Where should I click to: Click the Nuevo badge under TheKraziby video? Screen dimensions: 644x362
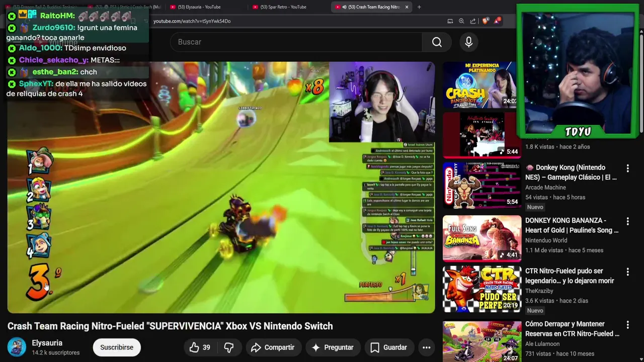[x=535, y=311]
